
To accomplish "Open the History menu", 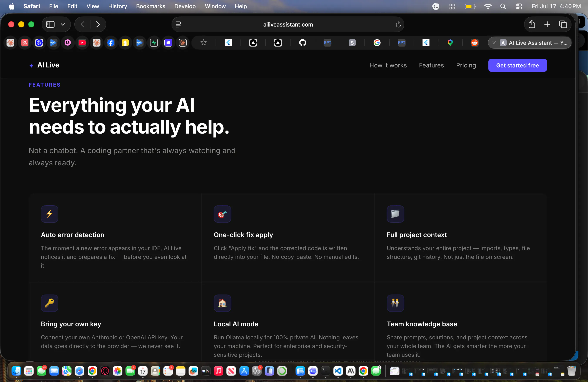I will [117, 6].
